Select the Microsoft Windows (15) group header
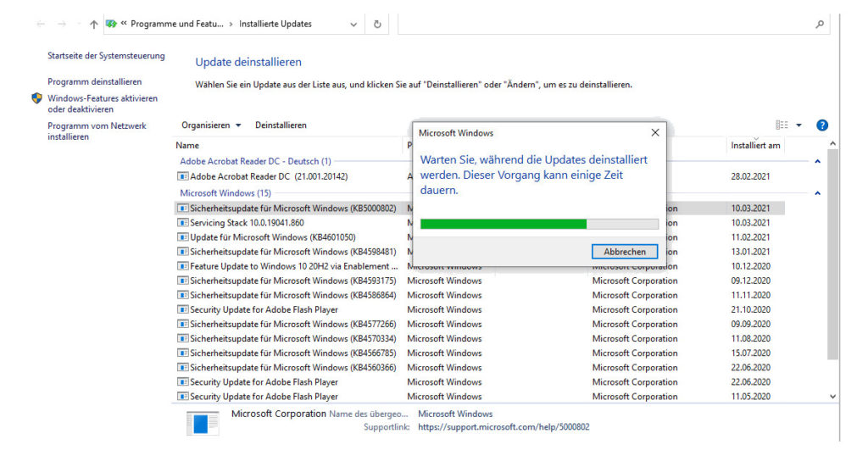This screenshot has height=456, width=868. tap(225, 194)
